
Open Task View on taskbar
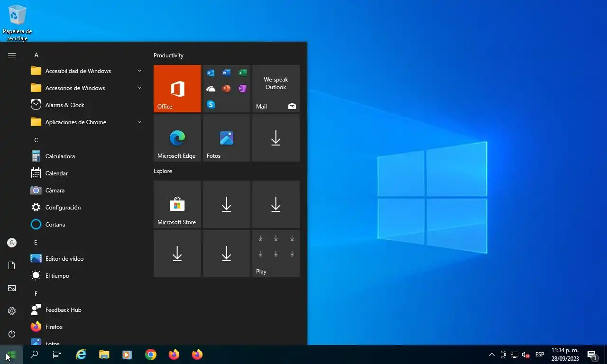[57, 355]
